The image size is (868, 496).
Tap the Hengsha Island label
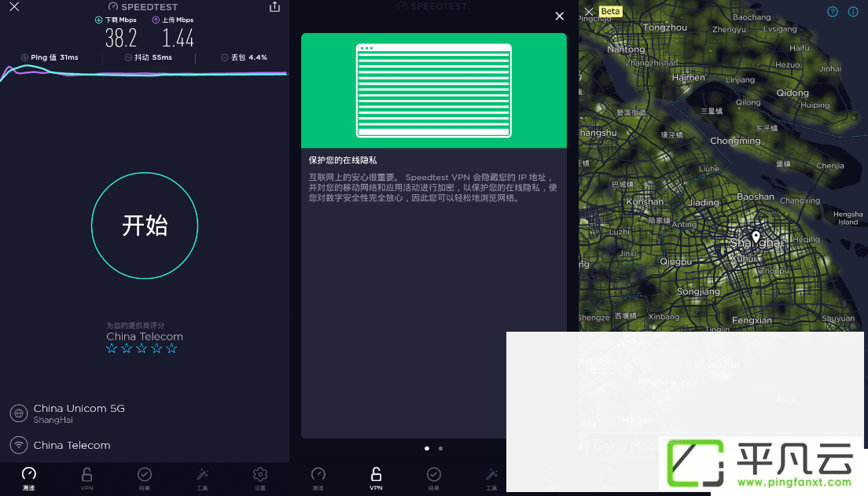[x=848, y=218]
